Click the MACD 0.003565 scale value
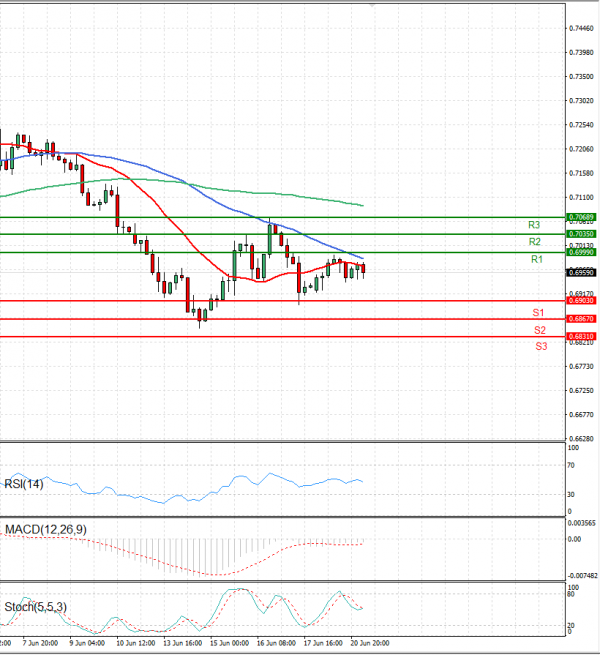The width and height of the screenshot is (600, 655). [582, 523]
